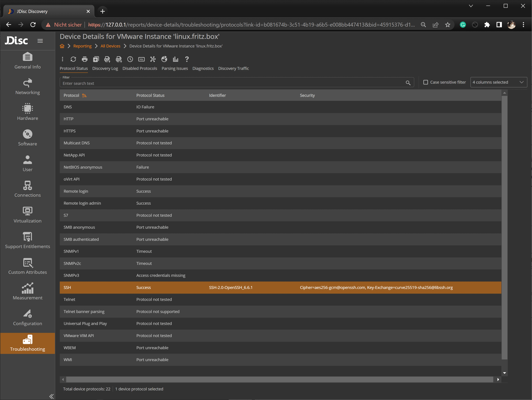Show the bar chart view

tap(175, 59)
